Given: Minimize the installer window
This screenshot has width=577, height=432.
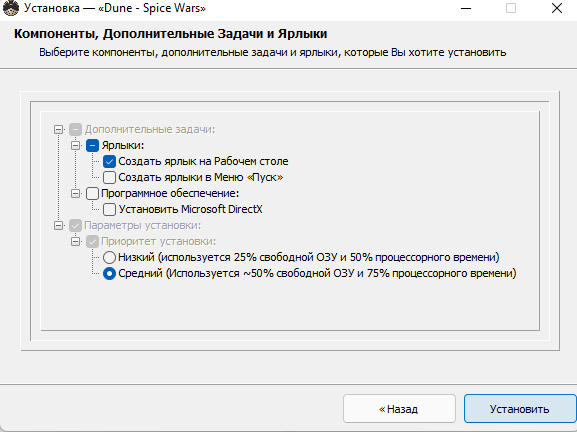Looking at the screenshot, I should coord(466,8).
